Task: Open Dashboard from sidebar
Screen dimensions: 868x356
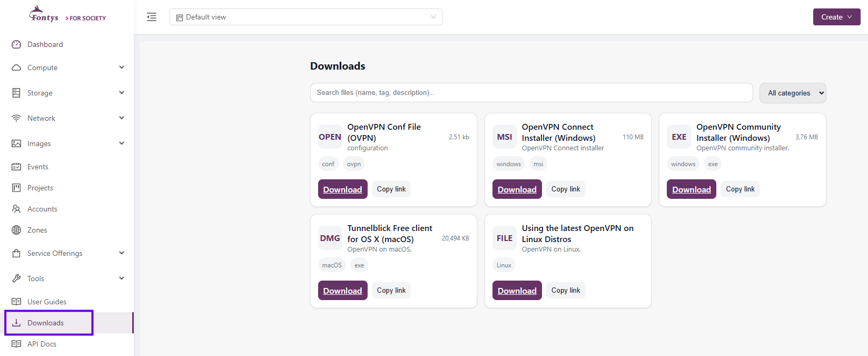Action: (x=67, y=44)
